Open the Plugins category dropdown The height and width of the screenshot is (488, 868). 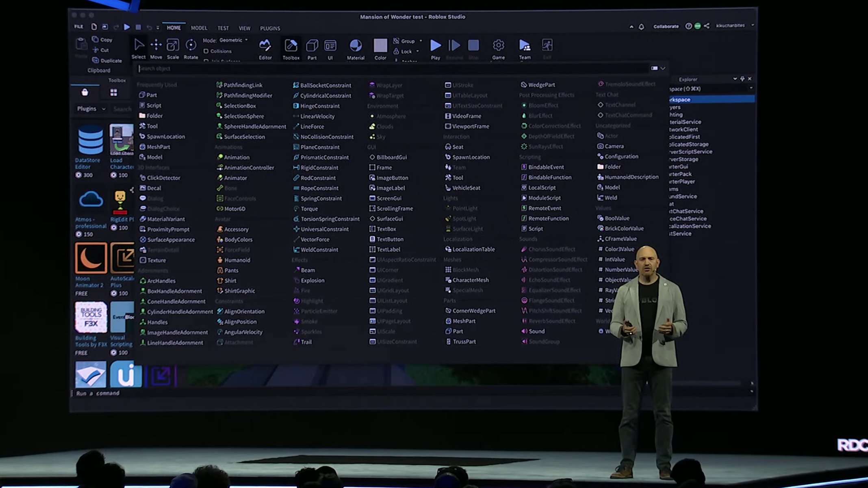pos(91,109)
